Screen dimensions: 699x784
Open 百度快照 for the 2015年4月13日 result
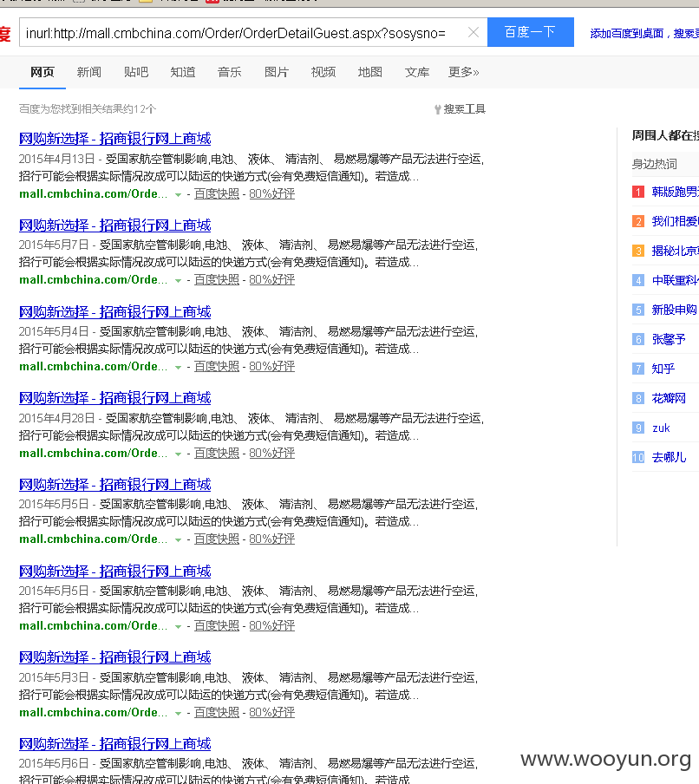coord(217,194)
